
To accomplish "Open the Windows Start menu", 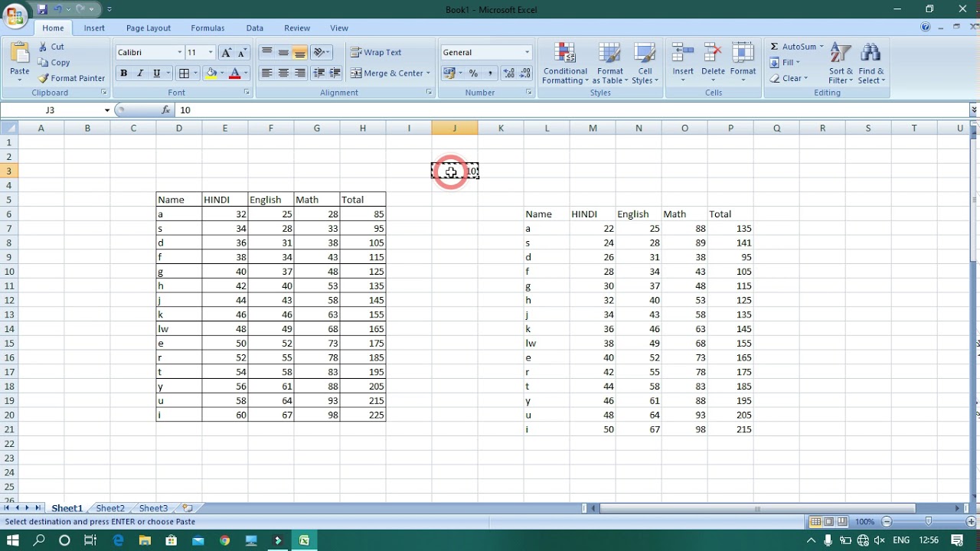I will point(14,540).
